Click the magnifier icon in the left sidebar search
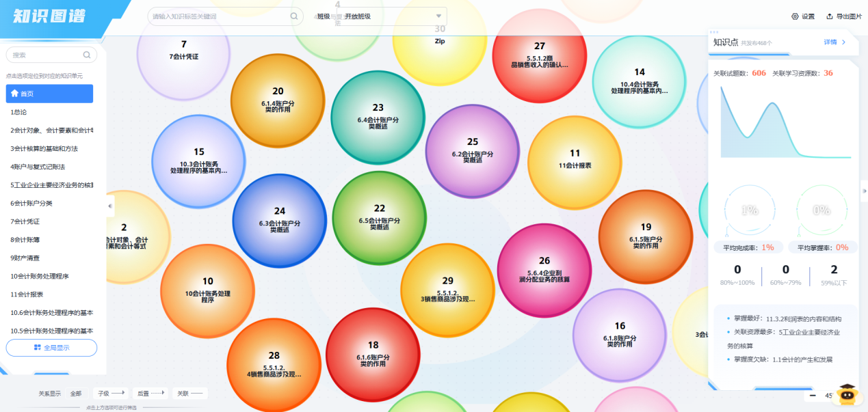This screenshot has width=868, height=412. (x=87, y=55)
